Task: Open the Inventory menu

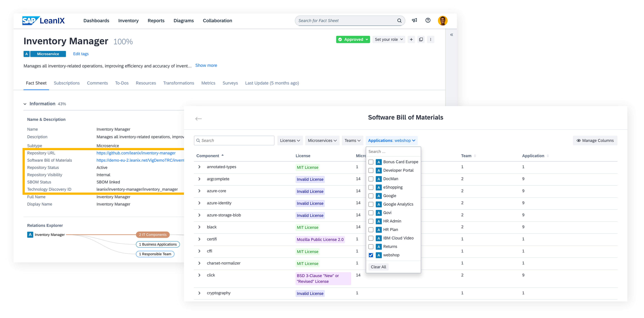Action: [x=128, y=21]
